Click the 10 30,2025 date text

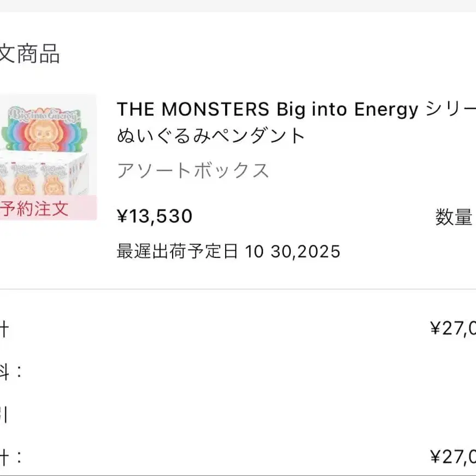coord(293,251)
